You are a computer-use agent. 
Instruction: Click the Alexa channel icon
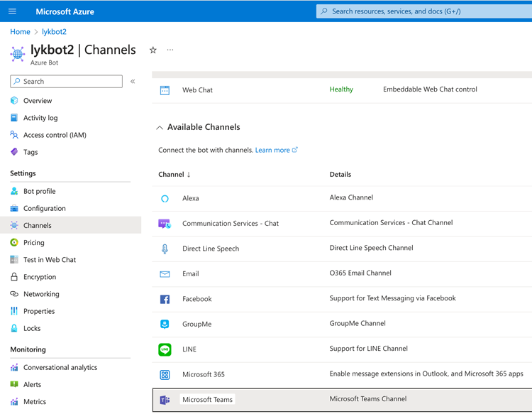(165, 199)
